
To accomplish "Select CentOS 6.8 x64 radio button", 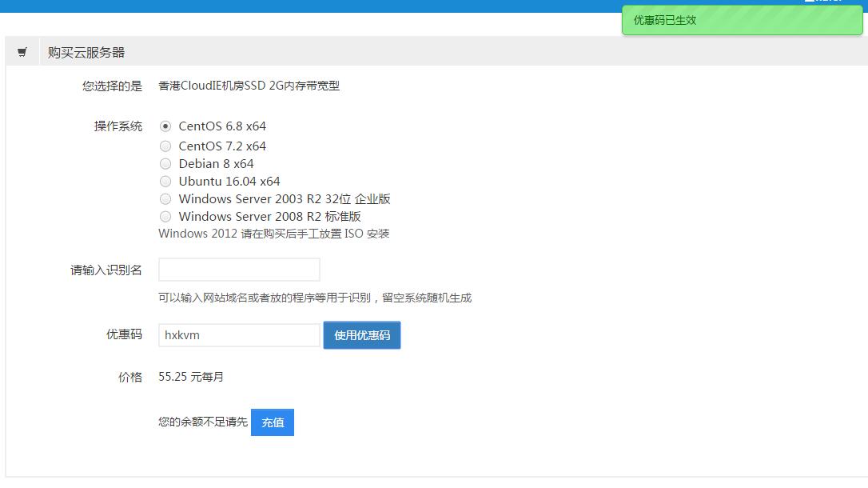I will point(165,126).
